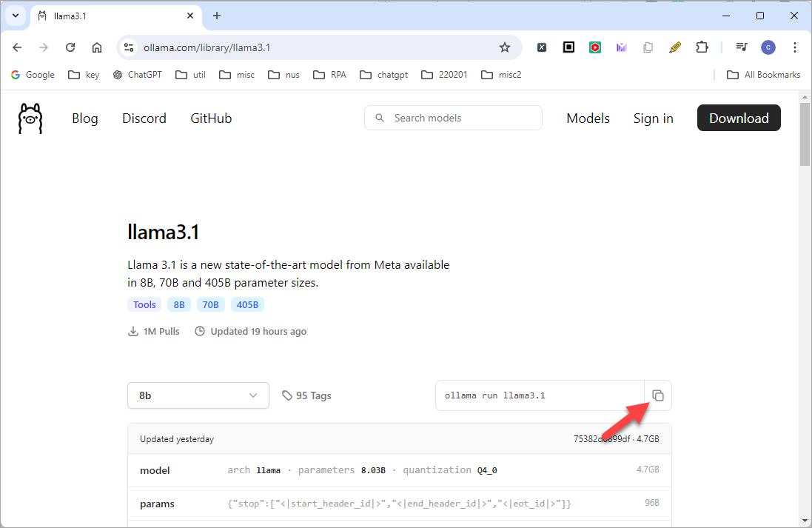Go to the GitHub link
Image resolution: width=812 pixels, height=528 pixels.
(211, 118)
